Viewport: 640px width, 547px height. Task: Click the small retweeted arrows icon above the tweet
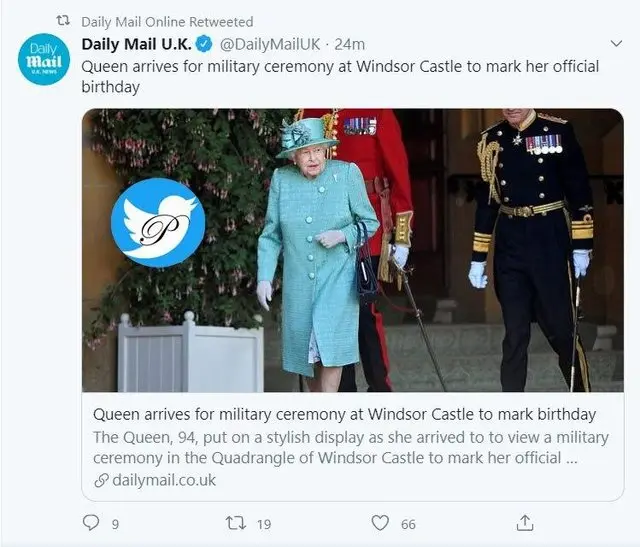pyautogui.click(x=62, y=21)
